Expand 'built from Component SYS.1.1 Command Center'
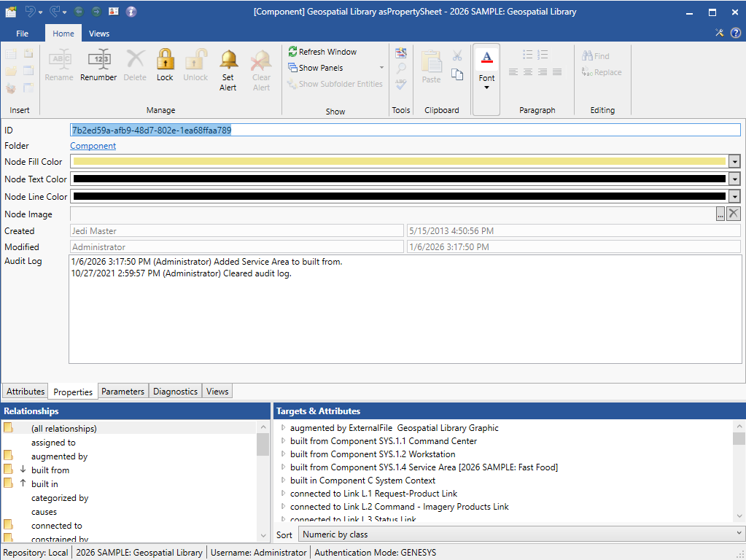The image size is (746, 560). click(x=284, y=441)
